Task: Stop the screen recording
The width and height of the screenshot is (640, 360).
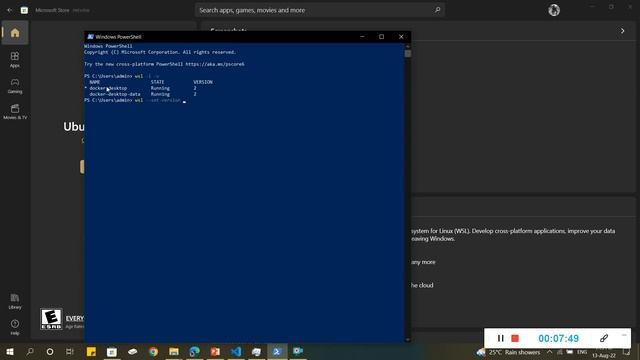Action: [x=515, y=338]
